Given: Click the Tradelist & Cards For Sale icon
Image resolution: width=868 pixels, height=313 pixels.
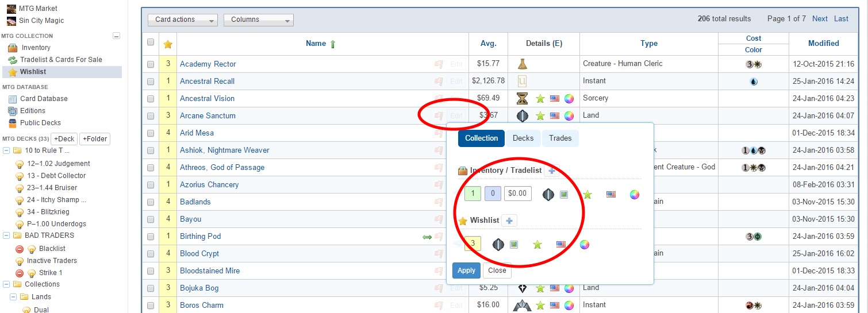Looking at the screenshot, I should pos(13,60).
